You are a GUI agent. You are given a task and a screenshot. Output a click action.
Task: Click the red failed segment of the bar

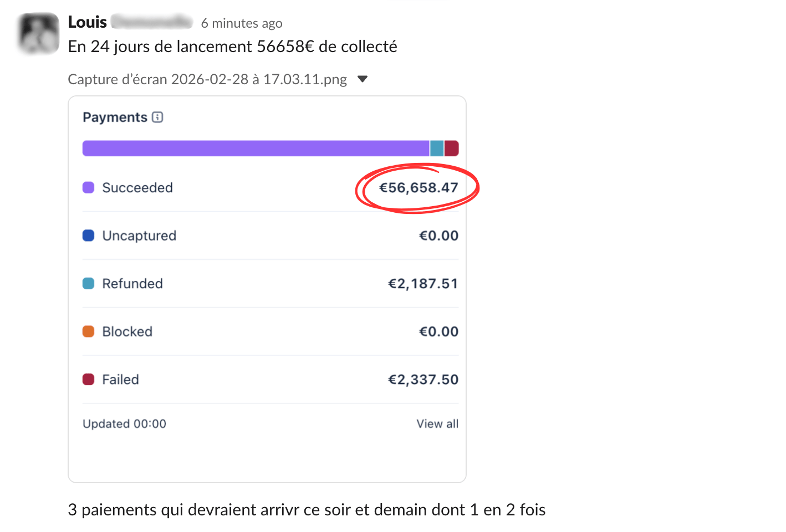pos(452,148)
